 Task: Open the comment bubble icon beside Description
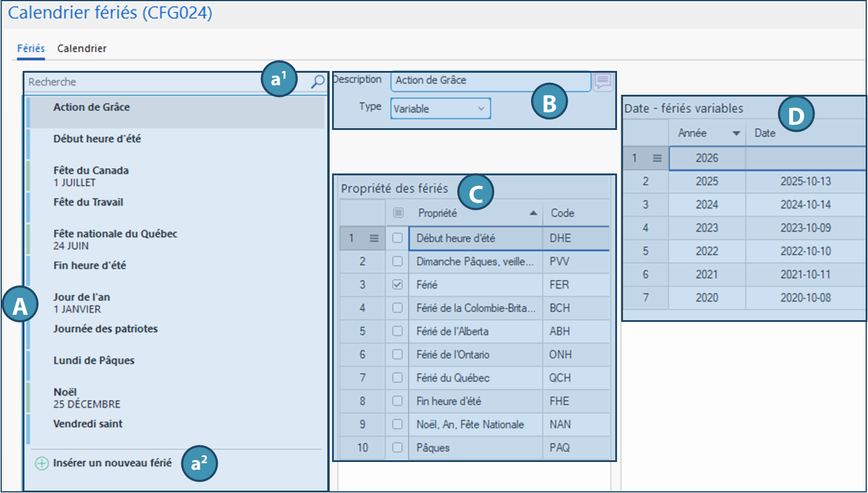click(603, 80)
